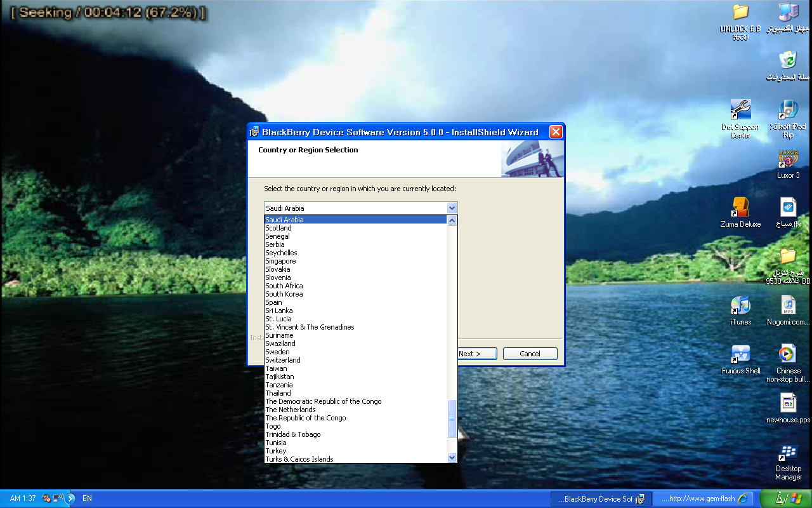Choose Slovenia from the dropdown list

(356, 277)
